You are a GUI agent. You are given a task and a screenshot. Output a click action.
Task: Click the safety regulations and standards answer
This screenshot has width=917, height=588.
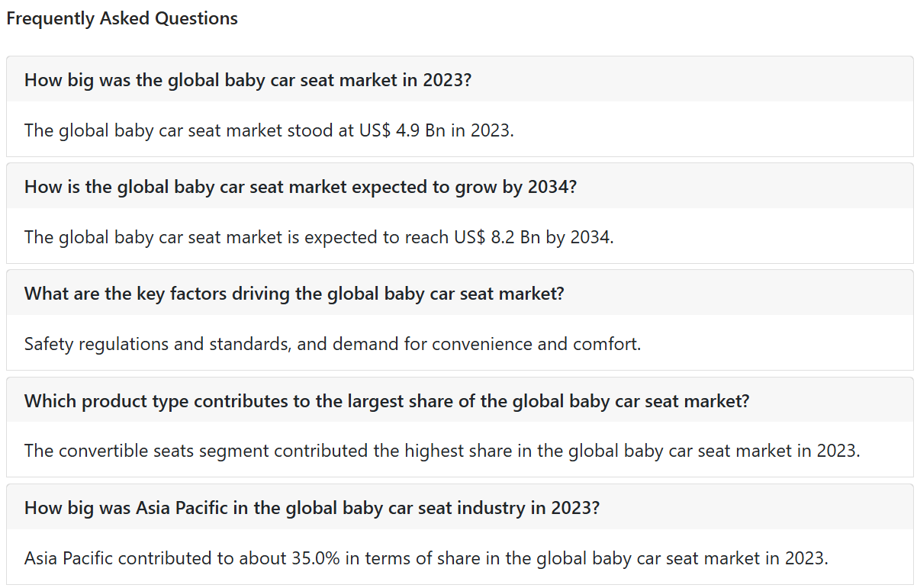tap(333, 344)
